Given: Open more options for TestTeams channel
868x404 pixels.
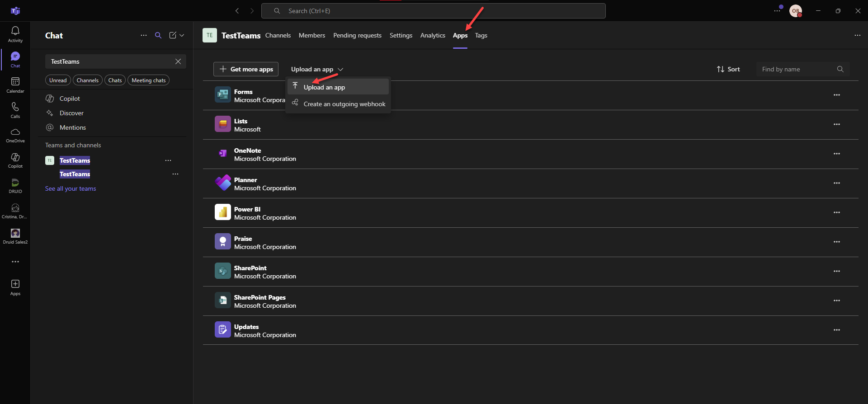Looking at the screenshot, I should [x=175, y=174].
